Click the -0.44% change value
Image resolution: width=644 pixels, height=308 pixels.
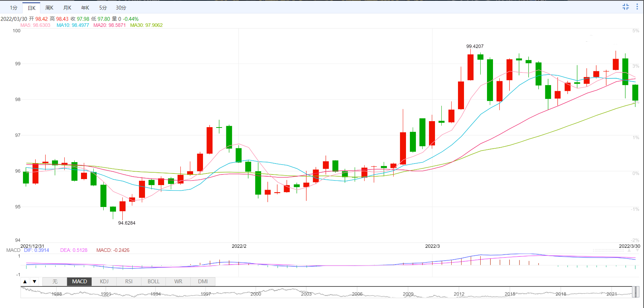(131, 19)
